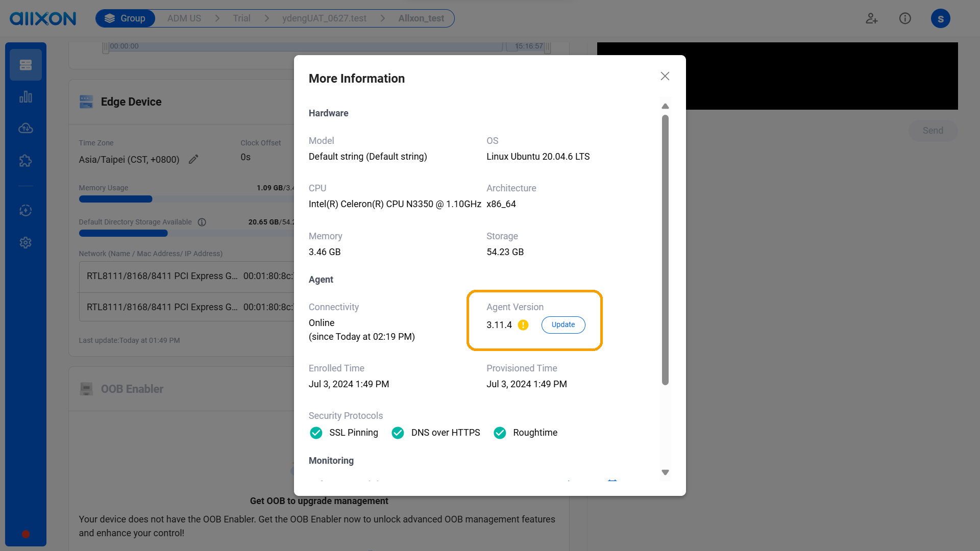Click the cloud OTA deployment icon
The width and height of the screenshot is (980, 551).
click(26, 128)
